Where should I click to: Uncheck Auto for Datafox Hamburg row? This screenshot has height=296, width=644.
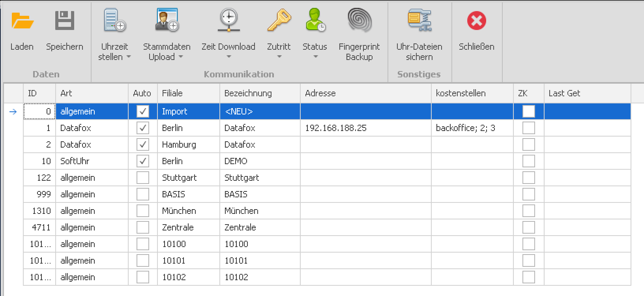(x=142, y=144)
